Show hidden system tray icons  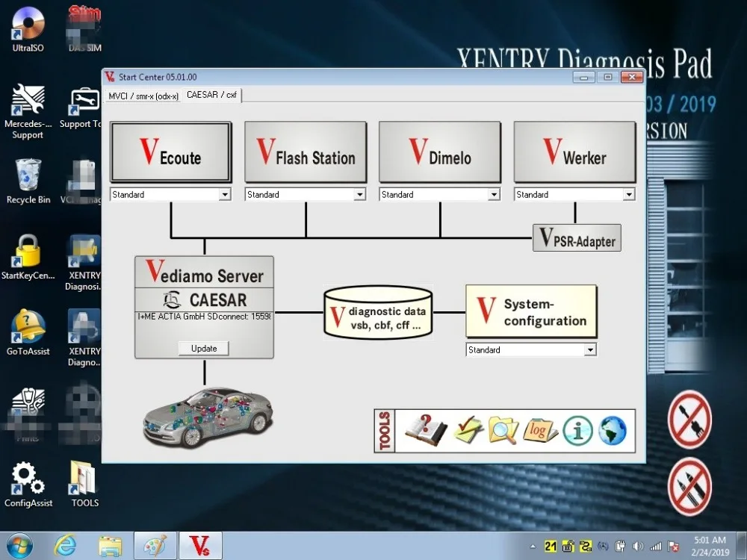click(x=533, y=547)
